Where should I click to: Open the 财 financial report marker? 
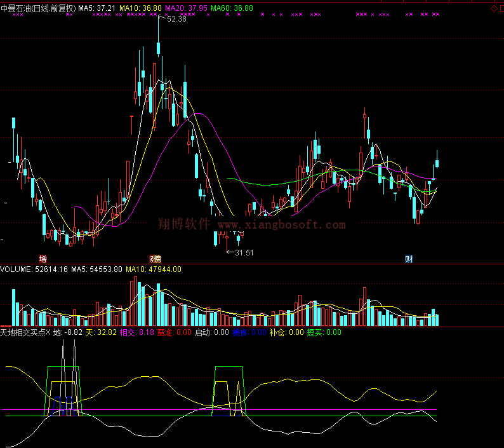[x=409, y=259]
